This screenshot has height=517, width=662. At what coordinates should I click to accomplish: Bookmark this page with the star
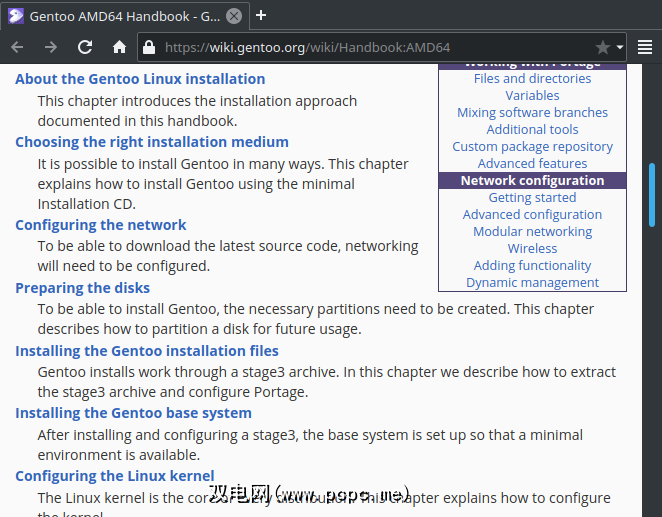click(602, 47)
